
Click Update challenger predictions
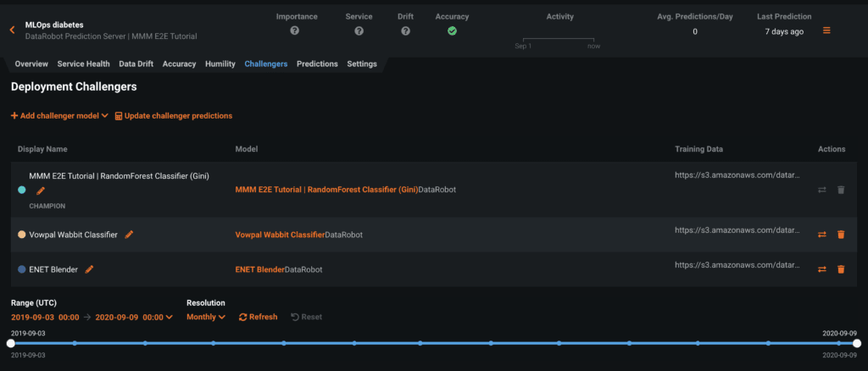[174, 115]
